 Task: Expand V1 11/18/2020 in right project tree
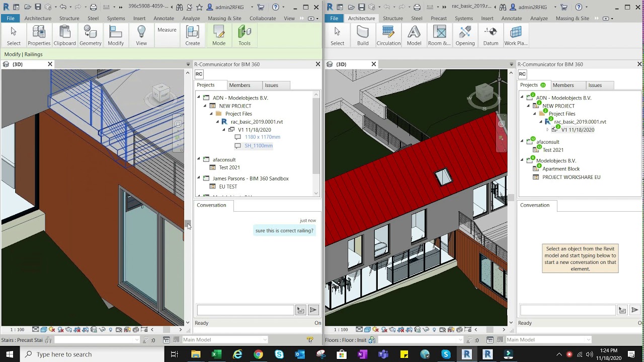coord(547,130)
